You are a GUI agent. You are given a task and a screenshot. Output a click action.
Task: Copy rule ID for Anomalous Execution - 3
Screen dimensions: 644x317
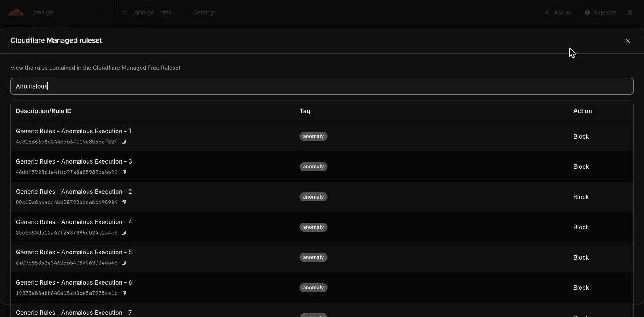(124, 172)
